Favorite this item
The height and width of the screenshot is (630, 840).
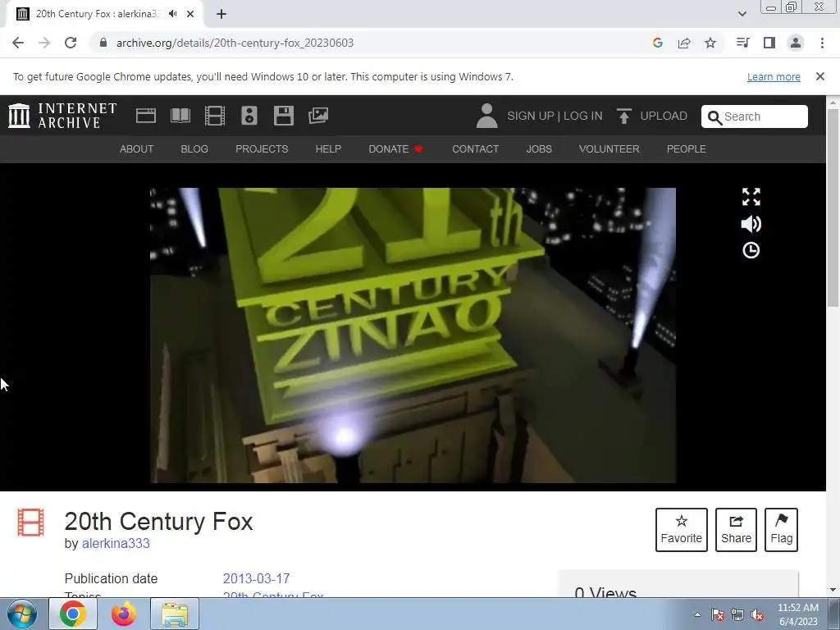[682, 530]
